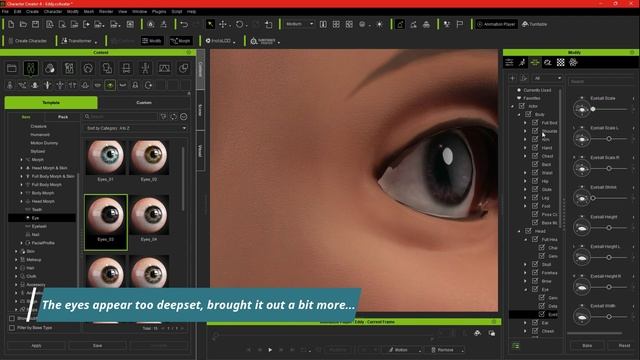The height and width of the screenshot is (360, 640).
Task: Open the checkerboard Texture tab icon
Action: (x=560, y=62)
